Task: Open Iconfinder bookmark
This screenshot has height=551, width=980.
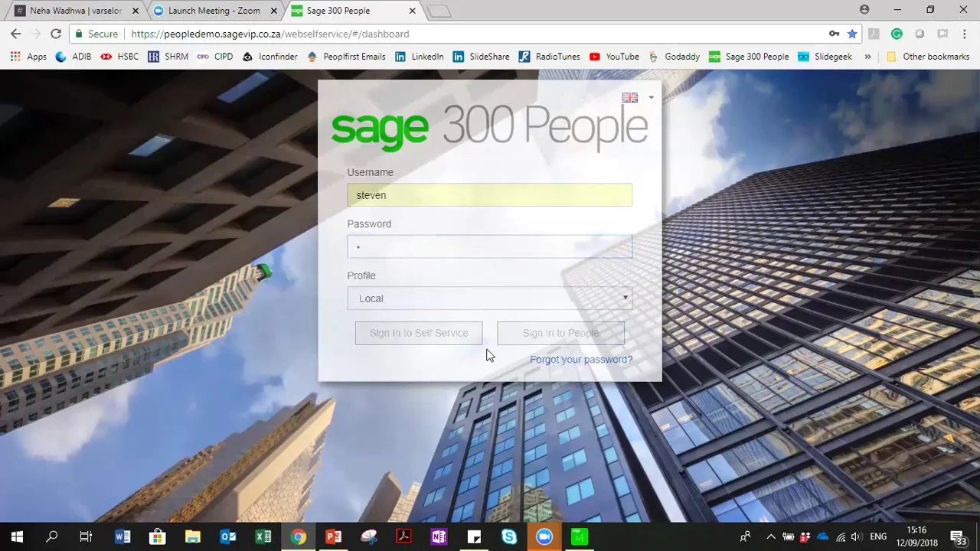Action: coord(269,57)
